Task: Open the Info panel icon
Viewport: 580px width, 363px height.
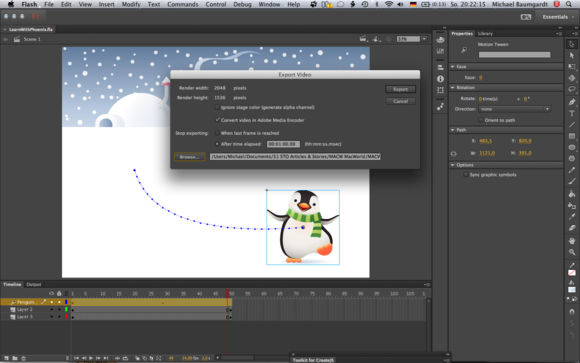Action: click(440, 79)
